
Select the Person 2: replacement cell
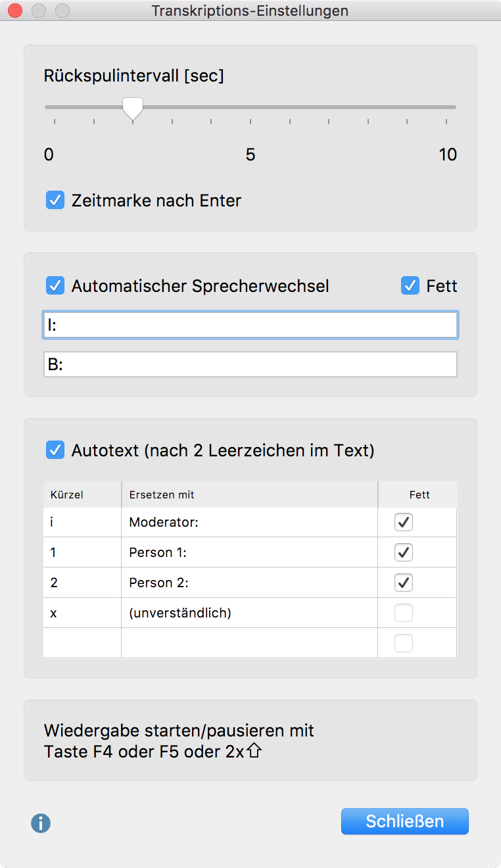[x=250, y=583]
